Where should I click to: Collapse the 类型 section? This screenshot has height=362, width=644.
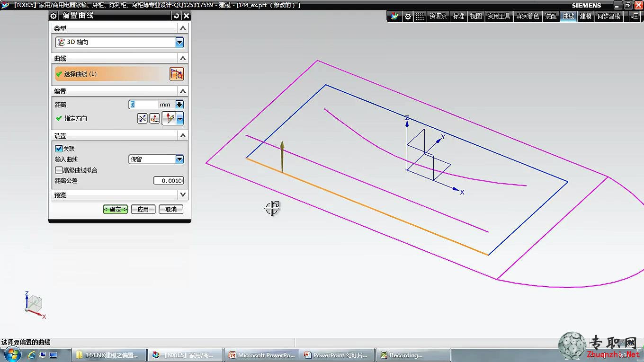pos(183,28)
